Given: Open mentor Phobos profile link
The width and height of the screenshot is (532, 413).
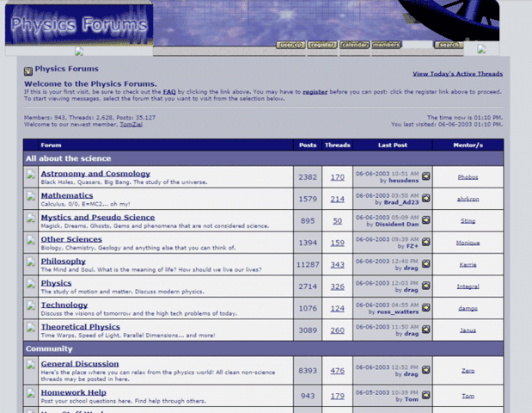Looking at the screenshot, I should 468,177.
